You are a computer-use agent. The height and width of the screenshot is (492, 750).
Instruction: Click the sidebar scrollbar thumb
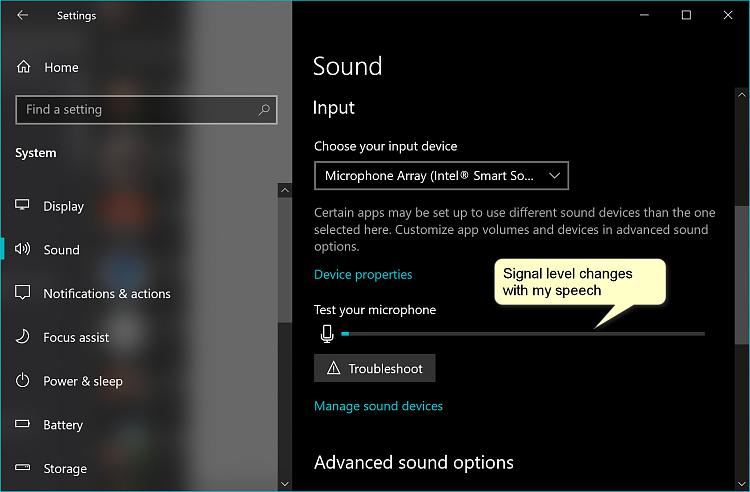[x=285, y=260]
